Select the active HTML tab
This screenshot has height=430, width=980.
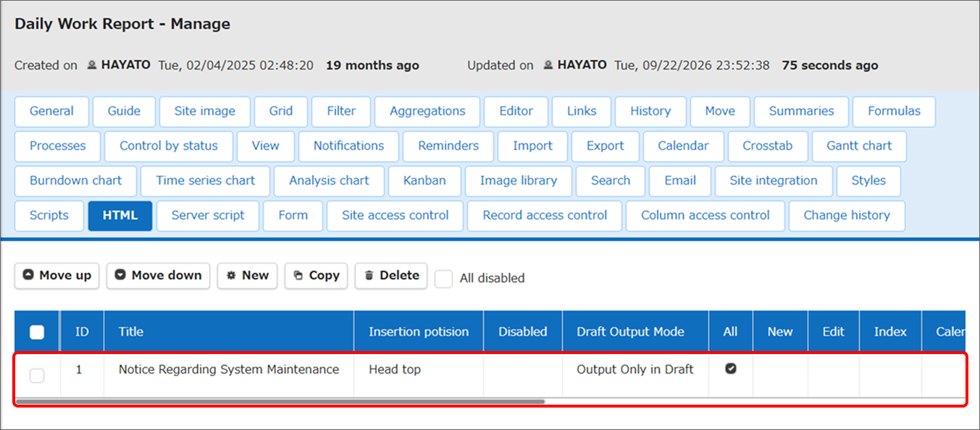[x=120, y=216]
